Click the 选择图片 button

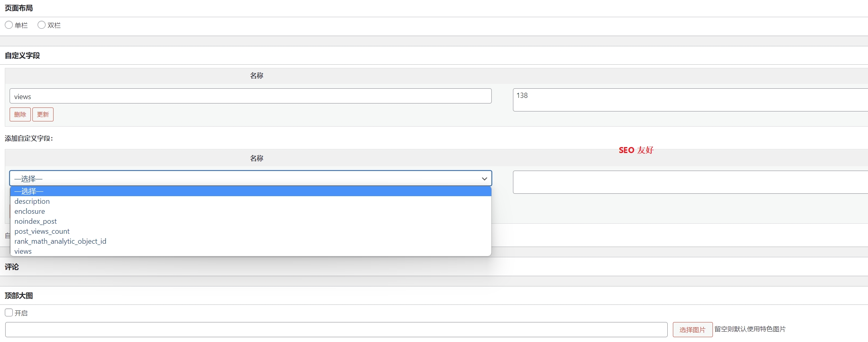click(x=692, y=330)
